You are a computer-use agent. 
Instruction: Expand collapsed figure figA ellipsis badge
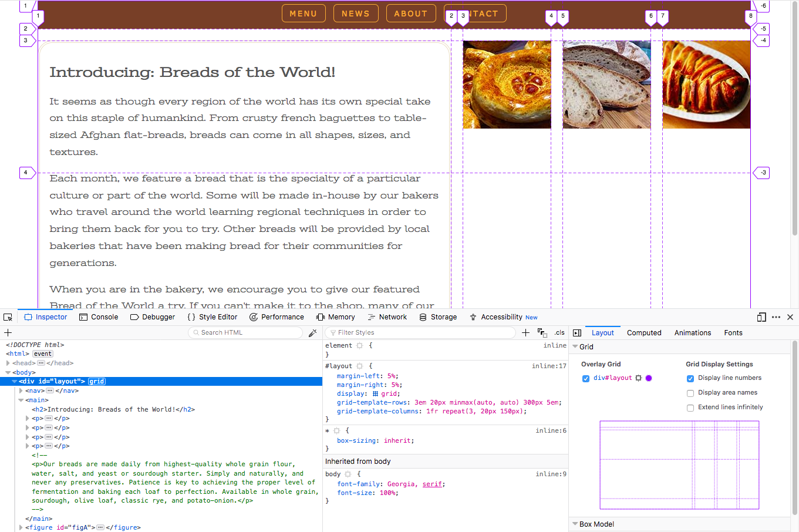(100, 527)
